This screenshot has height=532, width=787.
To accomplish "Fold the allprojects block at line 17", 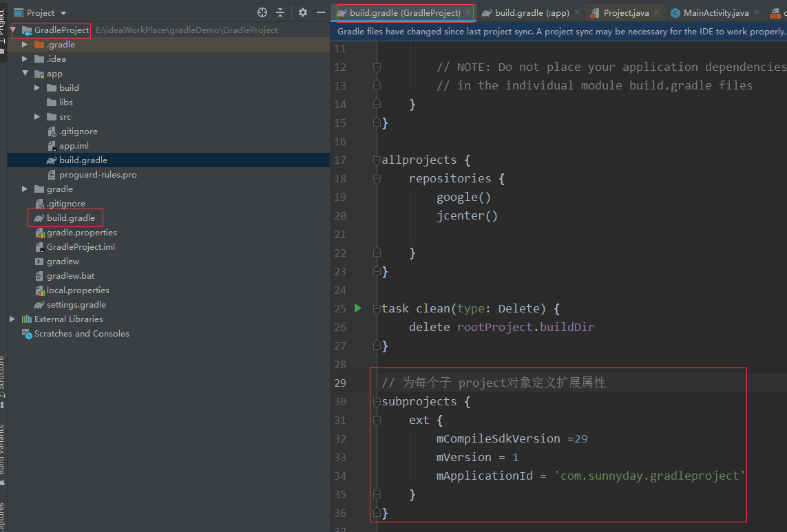I will coord(377,160).
